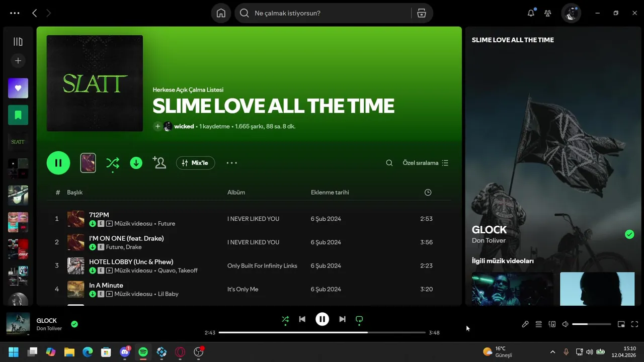Seek on the song progress bar
The height and width of the screenshot is (362, 644).
[x=322, y=332]
